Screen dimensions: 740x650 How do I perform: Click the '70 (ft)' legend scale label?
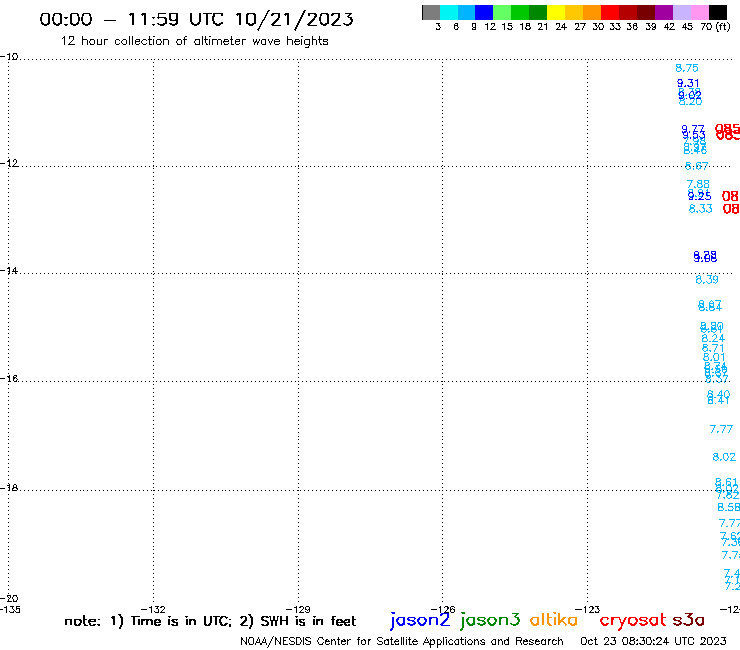pyautogui.click(x=715, y=27)
